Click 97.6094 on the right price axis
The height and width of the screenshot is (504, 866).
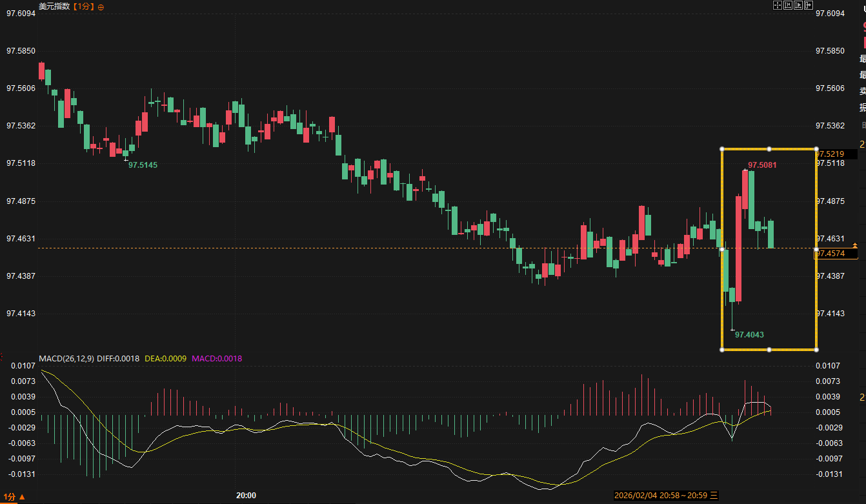pos(831,13)
